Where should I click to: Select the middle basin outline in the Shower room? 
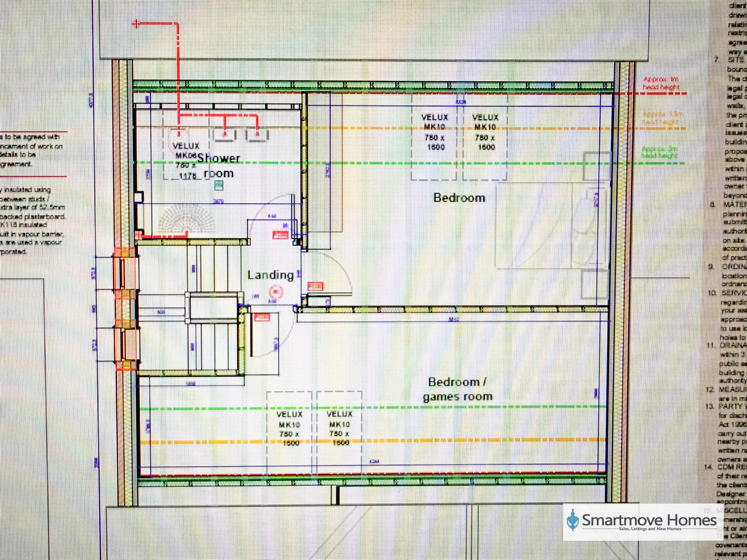(224, 135)
